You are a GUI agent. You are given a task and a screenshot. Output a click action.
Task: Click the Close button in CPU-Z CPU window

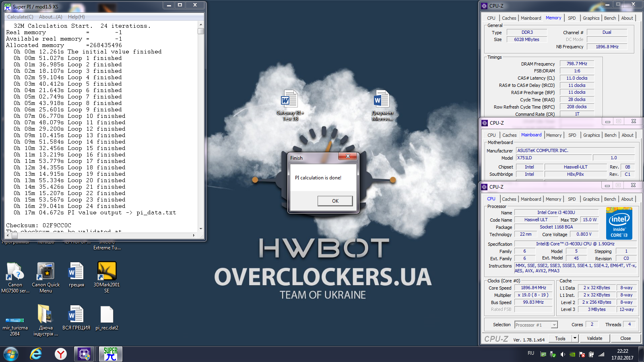tap(625, 338)
